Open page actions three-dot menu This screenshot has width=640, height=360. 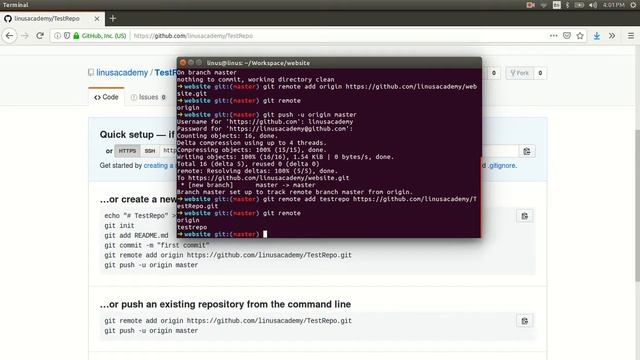click(553, 36)
